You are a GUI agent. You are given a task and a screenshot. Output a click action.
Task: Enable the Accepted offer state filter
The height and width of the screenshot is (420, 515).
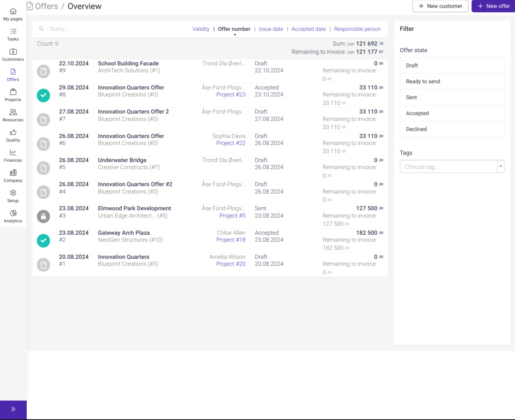click(x=452, y=113)
